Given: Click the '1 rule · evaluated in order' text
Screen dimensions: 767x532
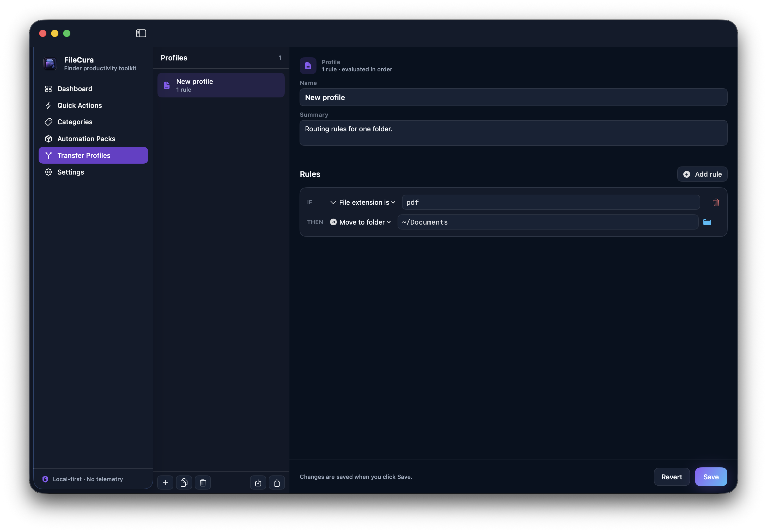Looking at the screenshot, I should pyautogui.click(x=357, y=69).
